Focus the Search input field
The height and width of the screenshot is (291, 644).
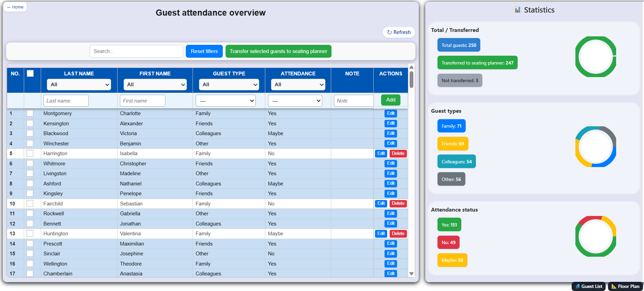point(136,51)
